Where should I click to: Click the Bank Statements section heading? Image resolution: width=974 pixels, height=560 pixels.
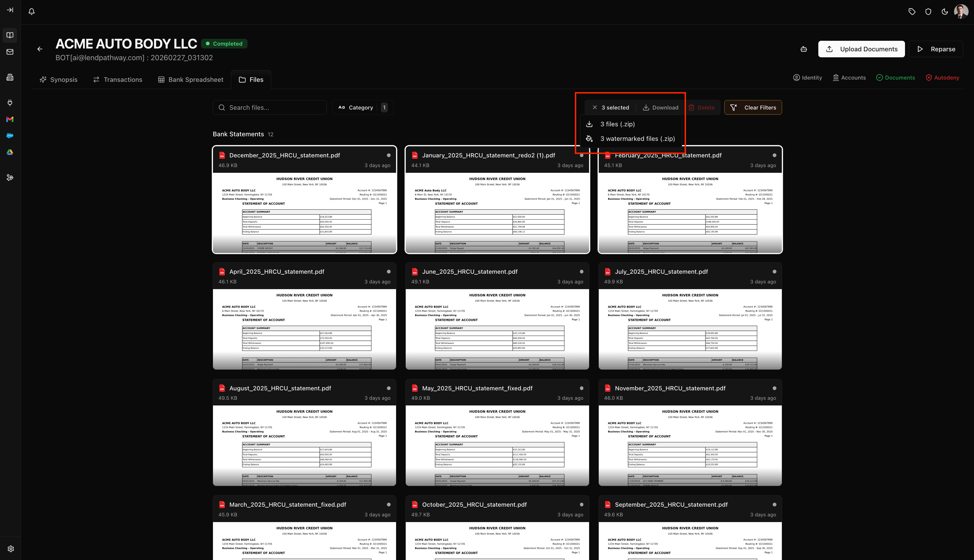point(238,134)
